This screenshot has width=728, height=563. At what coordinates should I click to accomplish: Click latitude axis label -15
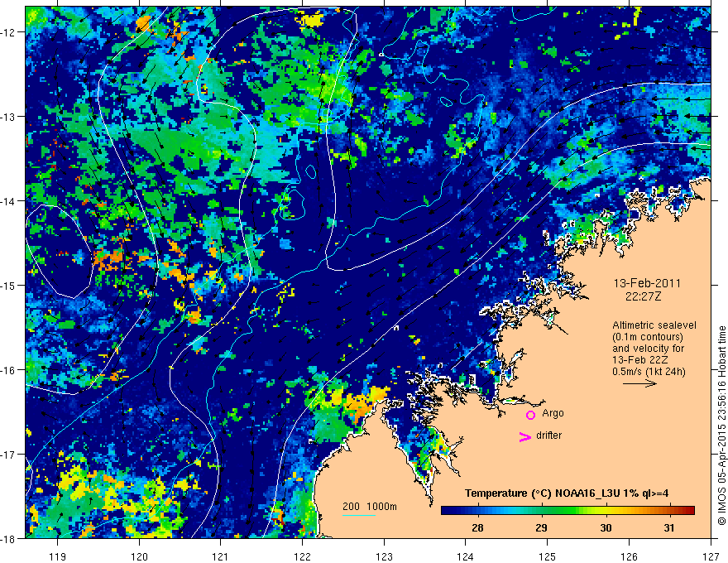(9, 285)
